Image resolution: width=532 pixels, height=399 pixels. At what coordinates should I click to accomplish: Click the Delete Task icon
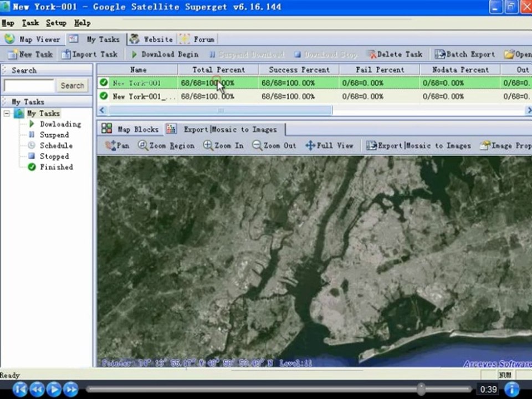(372, 54)
